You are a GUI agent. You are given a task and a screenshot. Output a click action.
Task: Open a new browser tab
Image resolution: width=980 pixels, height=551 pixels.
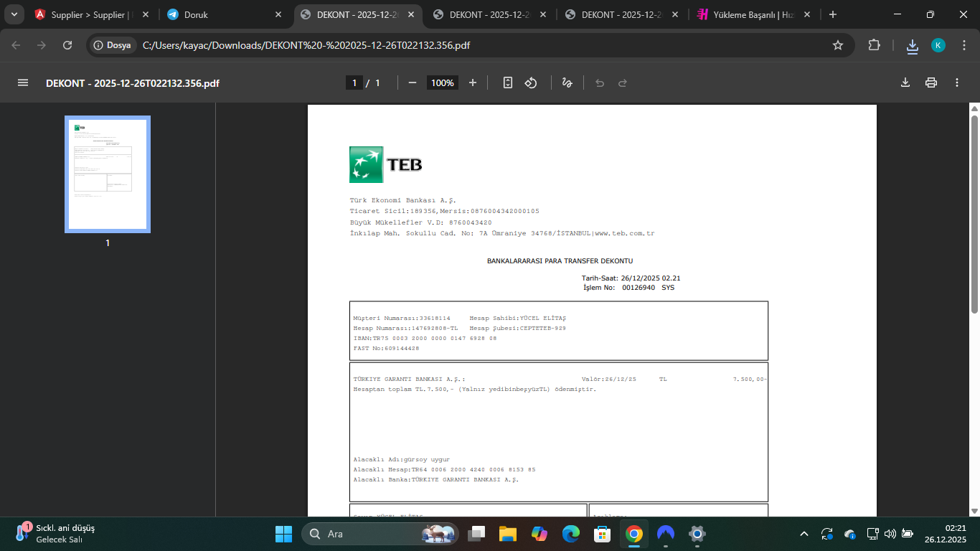point(833,14)
